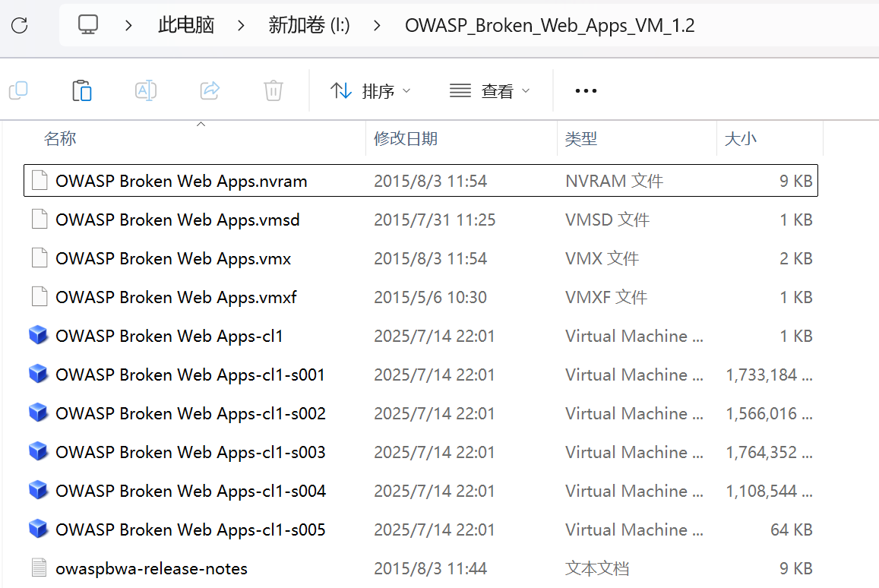The image size is (879, 588).
Task: Click the Delete (trash) icon
Action: pos(273,90)
